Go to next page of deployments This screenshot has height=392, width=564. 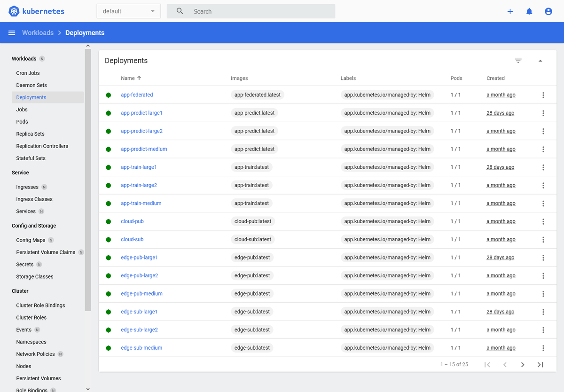[x=523, y=365]
